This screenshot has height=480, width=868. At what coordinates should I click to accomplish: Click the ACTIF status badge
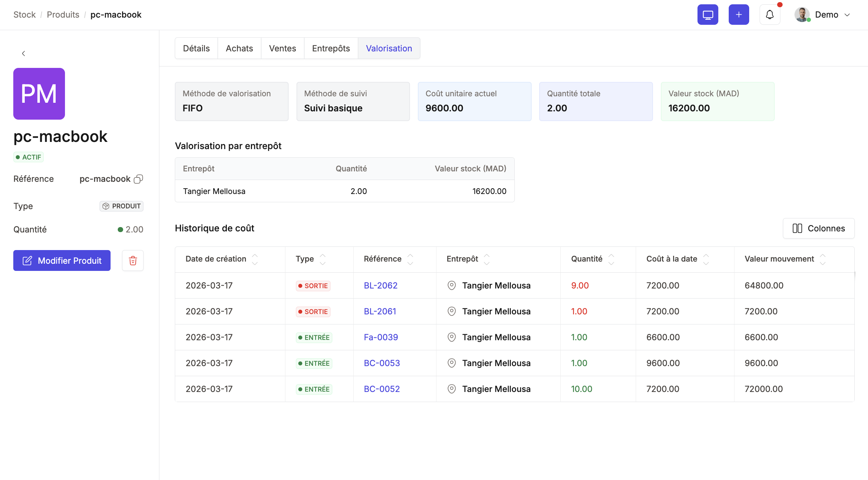28,157
